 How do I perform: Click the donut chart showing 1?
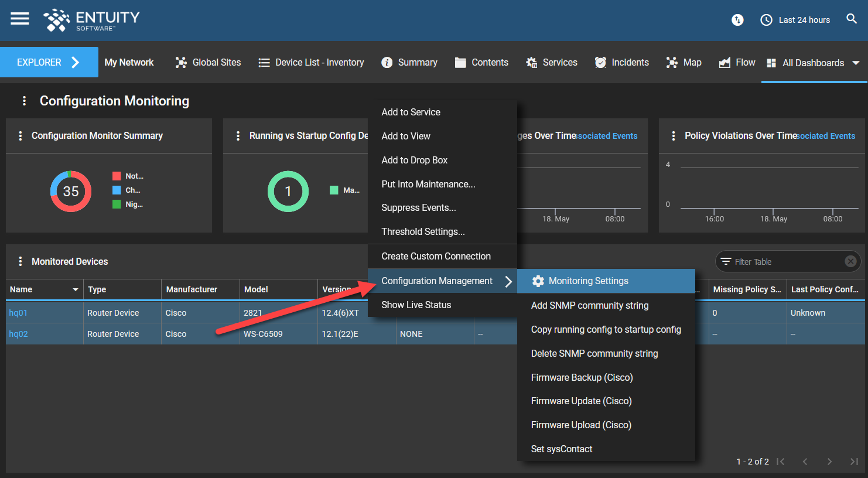pos(288,192)
